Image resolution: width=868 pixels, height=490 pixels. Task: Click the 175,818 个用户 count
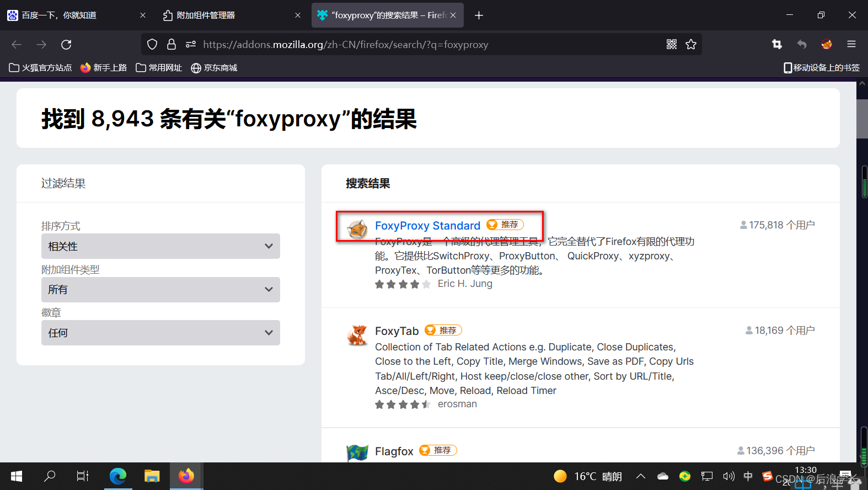[778, 225]
